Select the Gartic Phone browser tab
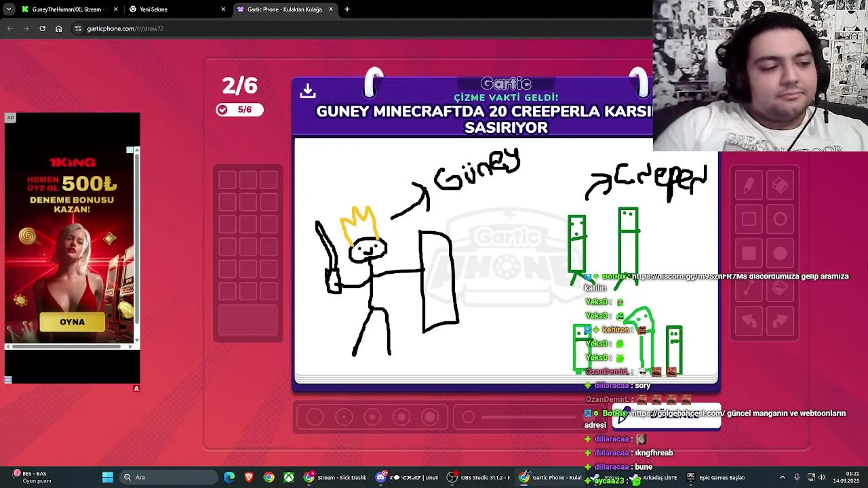Image resolution: width=868 pixels, height=488 pixels. [285, 9]
